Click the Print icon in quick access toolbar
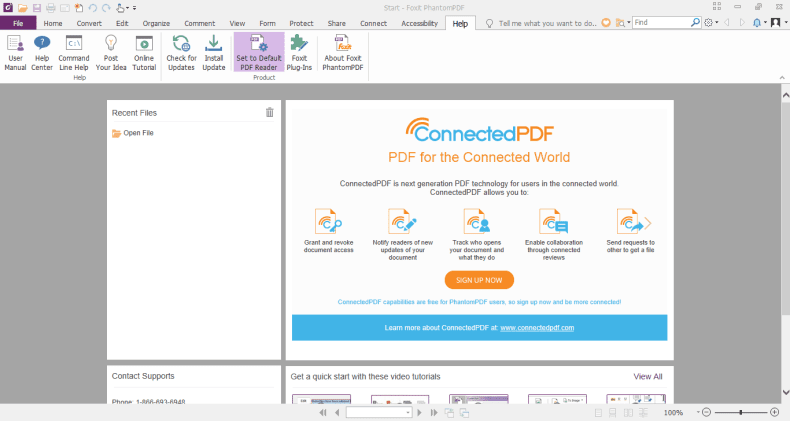This screenshot has height=421, width=790. (x=51, y=8)
